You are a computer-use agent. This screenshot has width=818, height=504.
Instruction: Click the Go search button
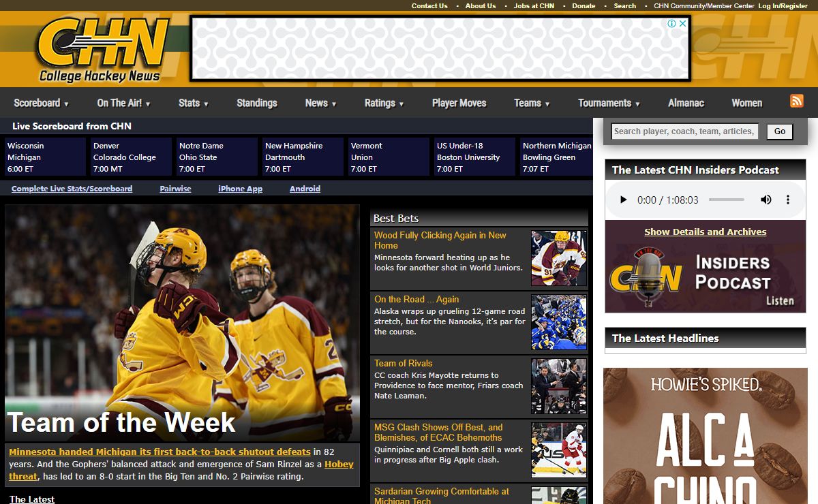(x=780, y=131)
